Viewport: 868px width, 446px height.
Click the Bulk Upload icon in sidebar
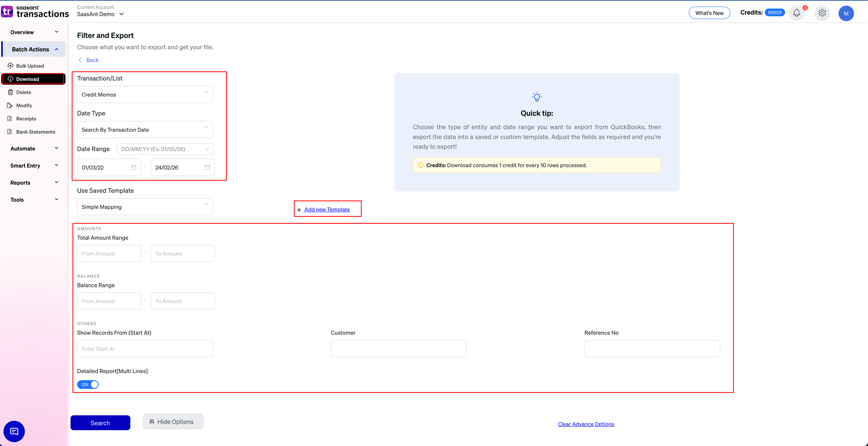coord(10,66)
